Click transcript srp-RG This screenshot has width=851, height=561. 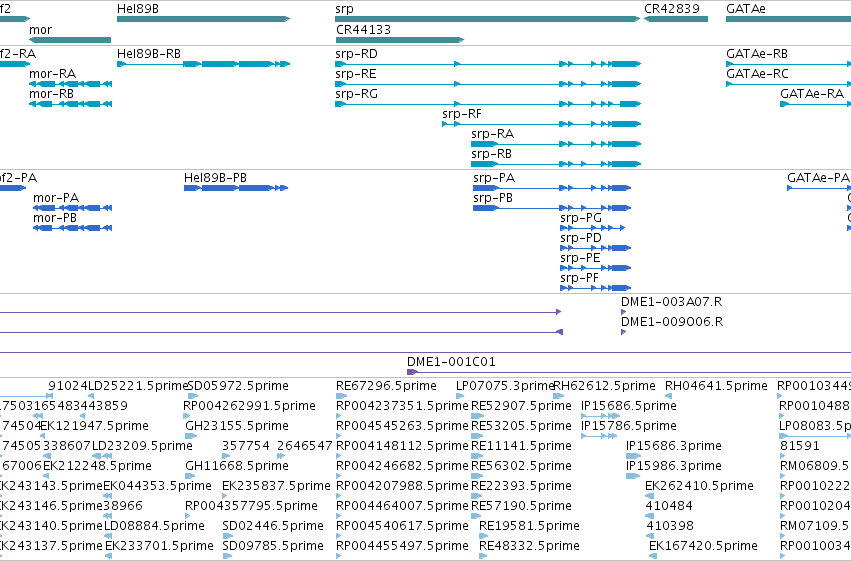point(488,104)
